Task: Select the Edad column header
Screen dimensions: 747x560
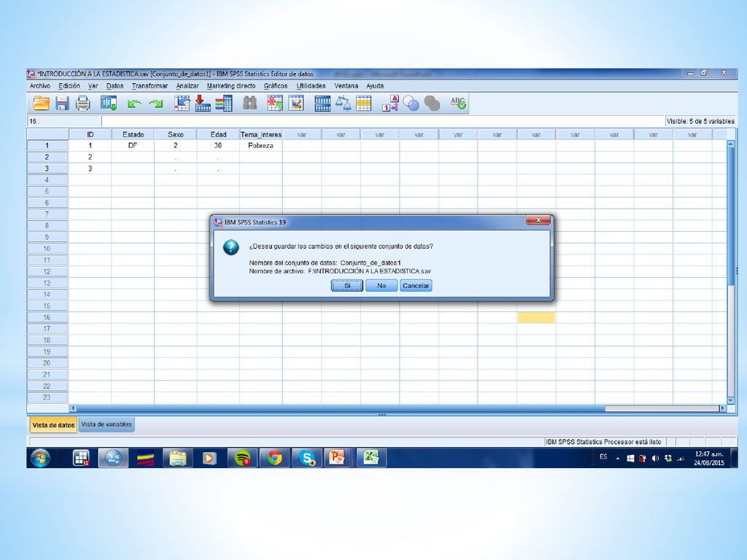Action: tap(218, 134)
